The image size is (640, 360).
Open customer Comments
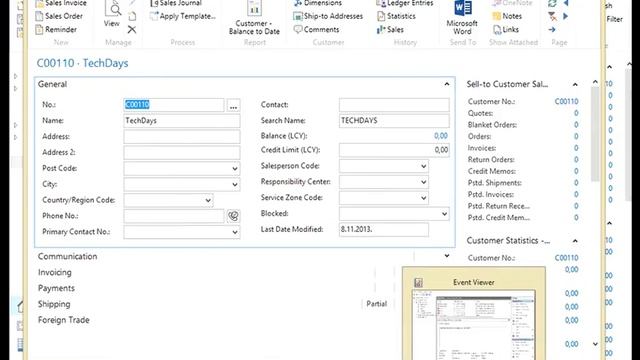(x=317, y=29)
